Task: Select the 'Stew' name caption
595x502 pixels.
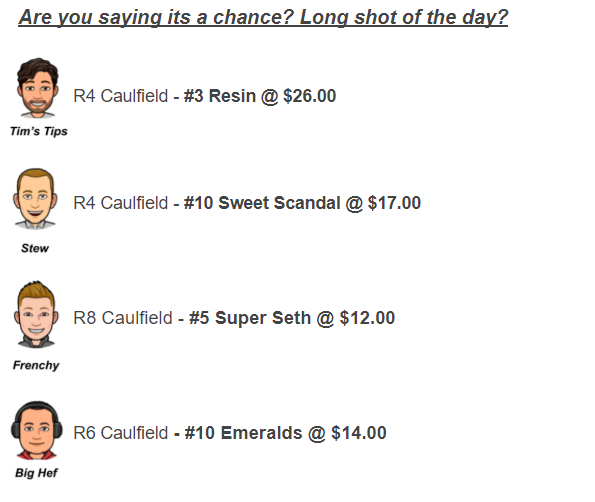Action: coord(35,248)
